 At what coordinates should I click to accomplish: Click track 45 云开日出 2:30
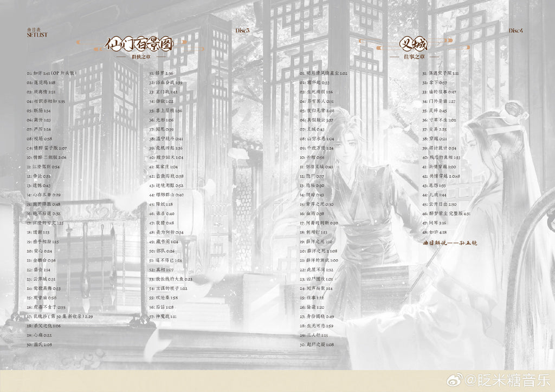(x=440, y=204)
